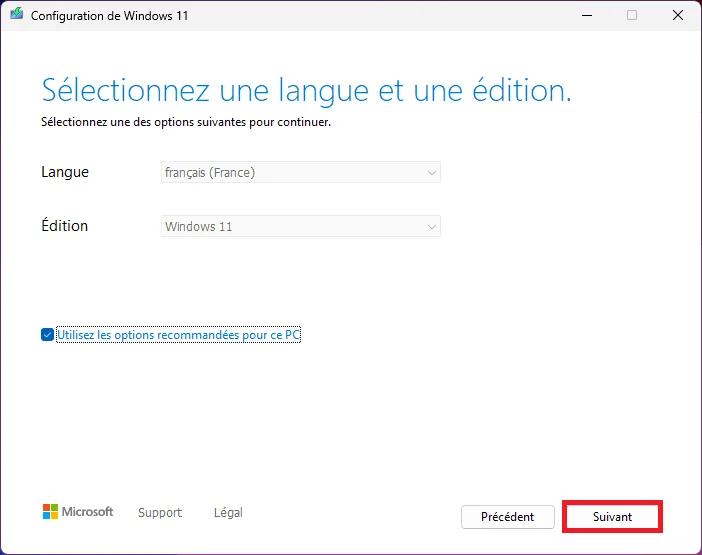Screen dimensions: 702x555
Task: Open the Langue dropdown
Action: (301, 172)
